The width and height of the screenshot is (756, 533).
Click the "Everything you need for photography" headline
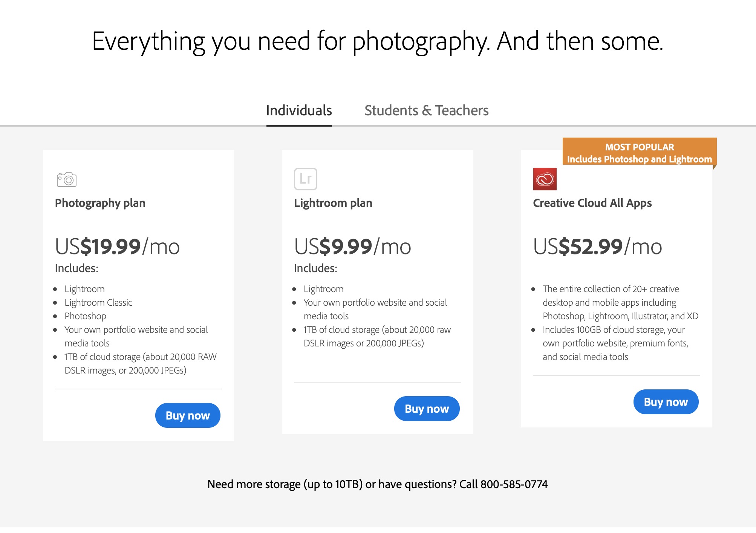378,41
